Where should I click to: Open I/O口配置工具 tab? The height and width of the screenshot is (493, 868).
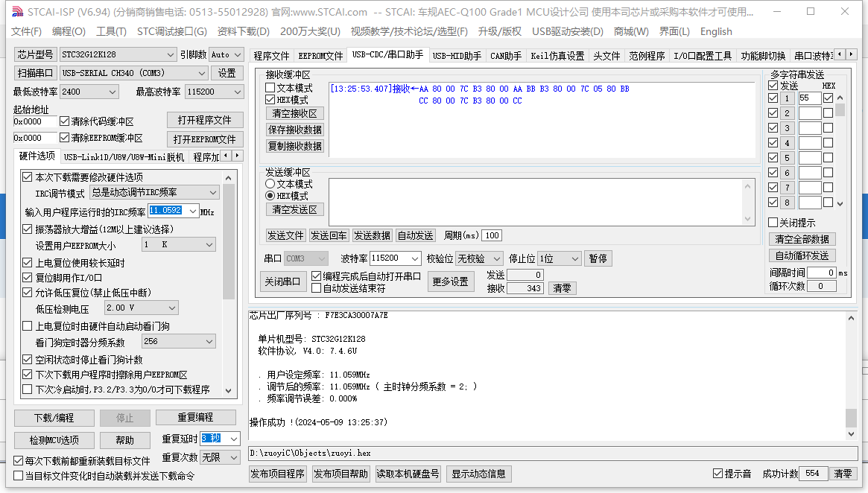[702, 56]
